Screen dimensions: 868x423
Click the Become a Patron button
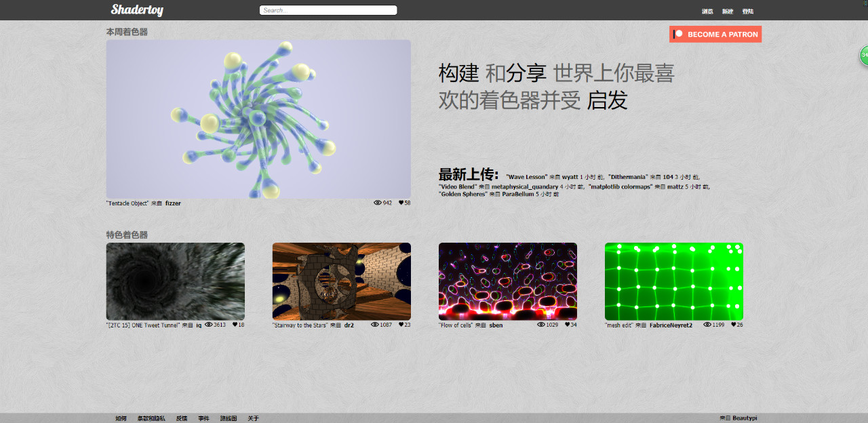(715, 34)
